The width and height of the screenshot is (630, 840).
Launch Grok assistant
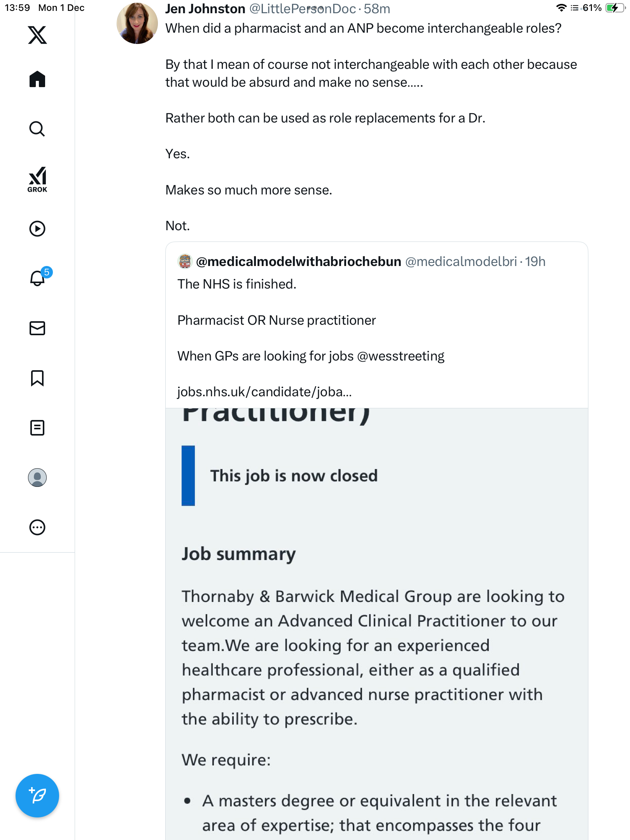37,180
